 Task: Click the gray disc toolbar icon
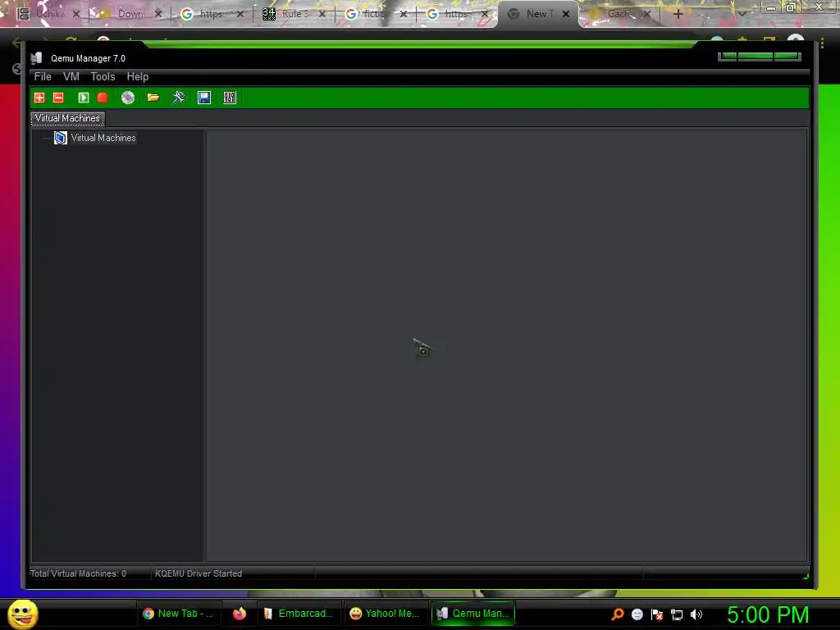[x=128, y=98]
